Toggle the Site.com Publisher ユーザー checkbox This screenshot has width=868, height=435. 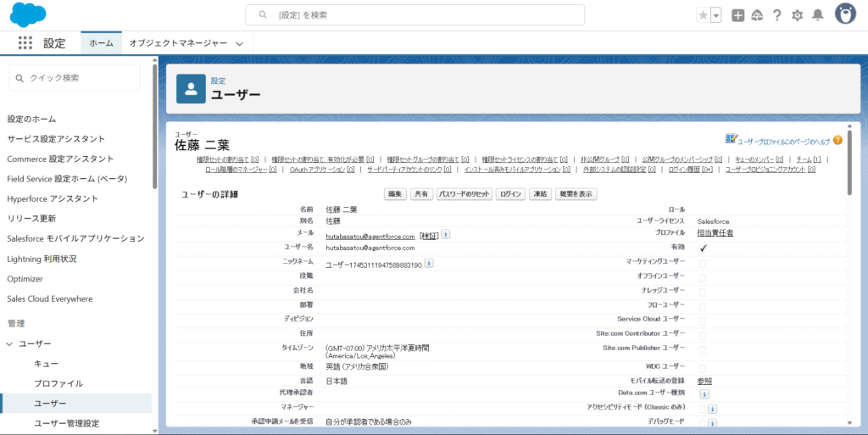pos(703,349)
